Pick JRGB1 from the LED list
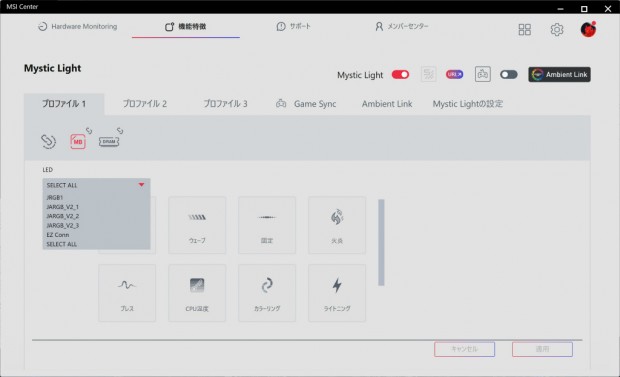 [x=55, y=197]
